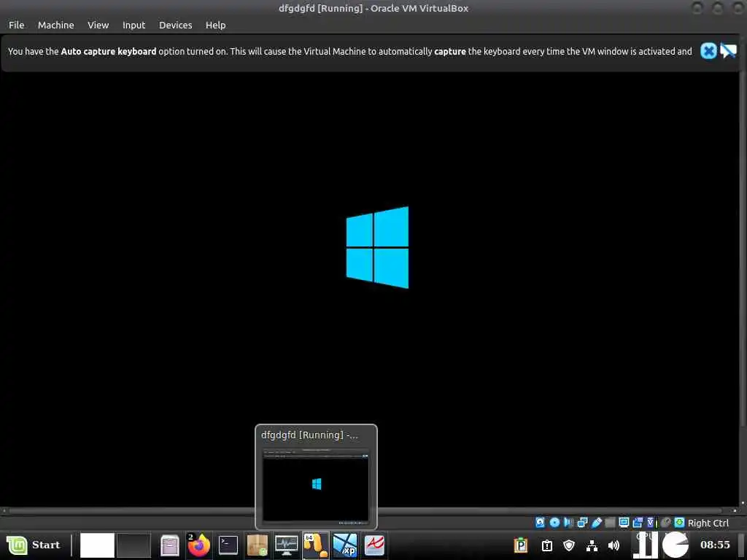
Task: Click the virtualization features V icon
Action: coord(650,523)
